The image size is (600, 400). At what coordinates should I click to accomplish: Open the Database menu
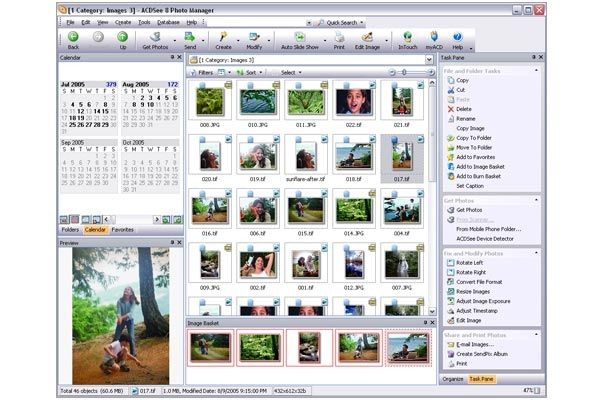(x=168, y=21)
